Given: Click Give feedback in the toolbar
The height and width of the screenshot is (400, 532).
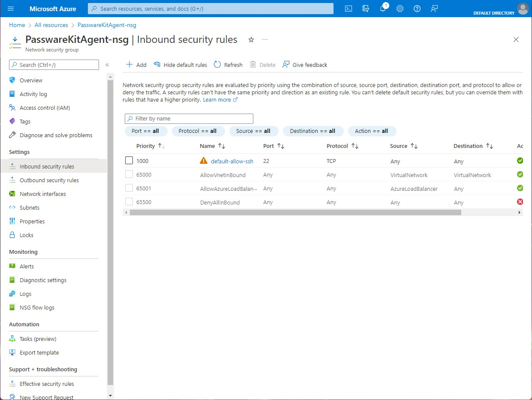Looking at the screenshot, I should [x=305, y=65].
